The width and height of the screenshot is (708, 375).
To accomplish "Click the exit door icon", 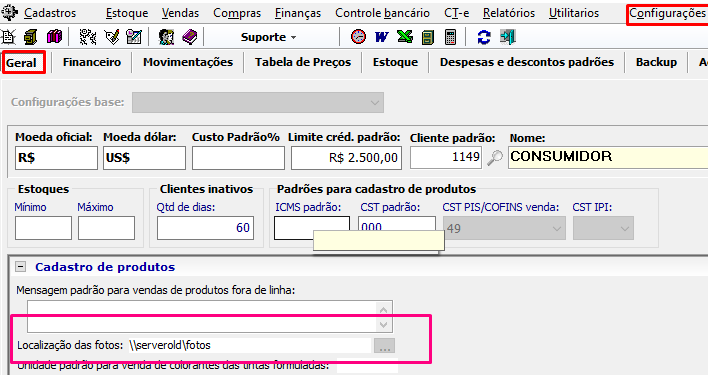I will click(x=508, y=37).
